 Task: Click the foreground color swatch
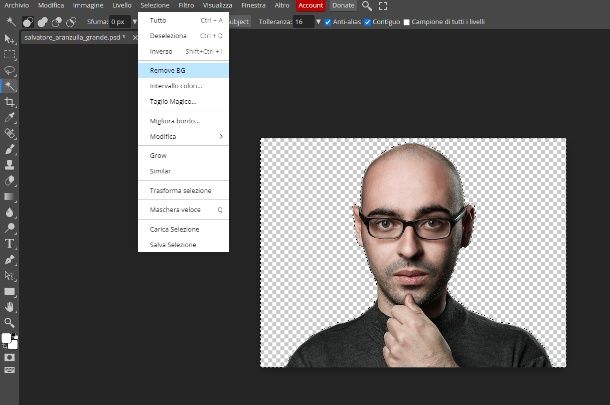pos(7,339)
